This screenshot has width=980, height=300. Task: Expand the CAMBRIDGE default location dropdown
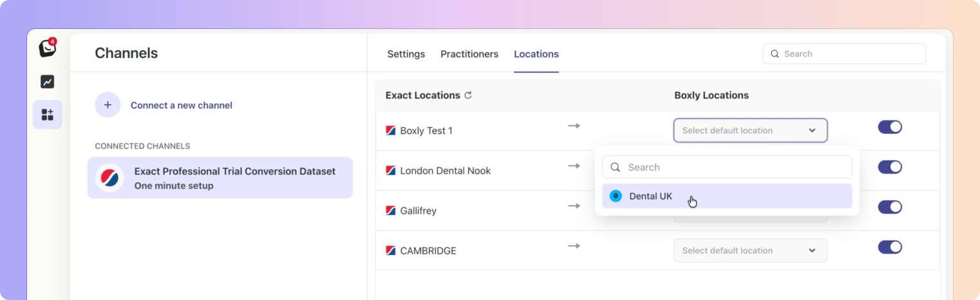point(750,250)
